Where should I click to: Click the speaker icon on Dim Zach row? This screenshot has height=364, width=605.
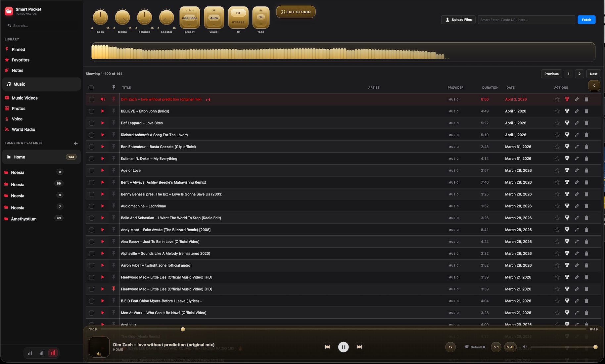pos(103,99)
